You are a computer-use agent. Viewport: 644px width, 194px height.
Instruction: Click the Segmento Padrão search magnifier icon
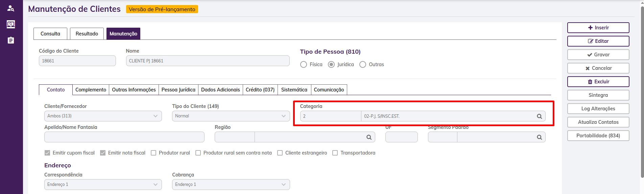539,137
